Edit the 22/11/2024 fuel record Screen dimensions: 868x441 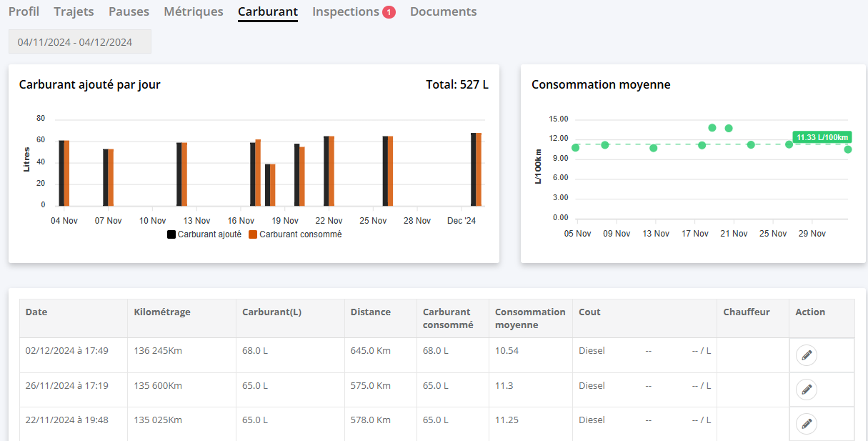[x=807, y=424]
